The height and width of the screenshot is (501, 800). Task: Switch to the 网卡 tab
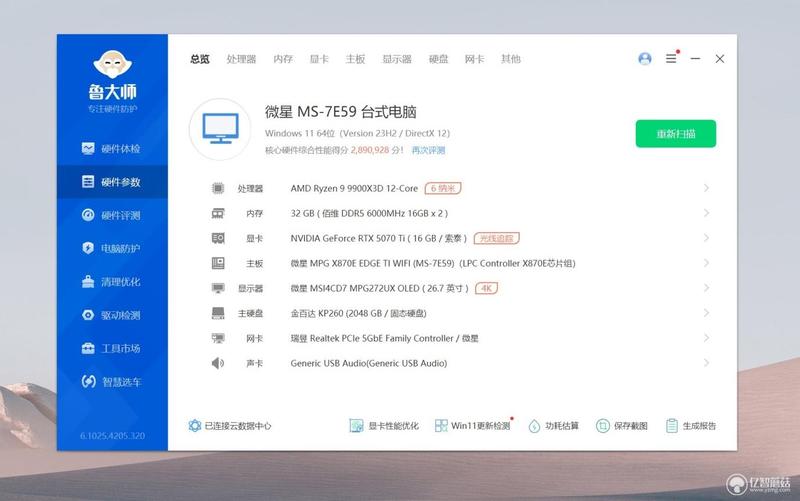[x=474, y=59]
